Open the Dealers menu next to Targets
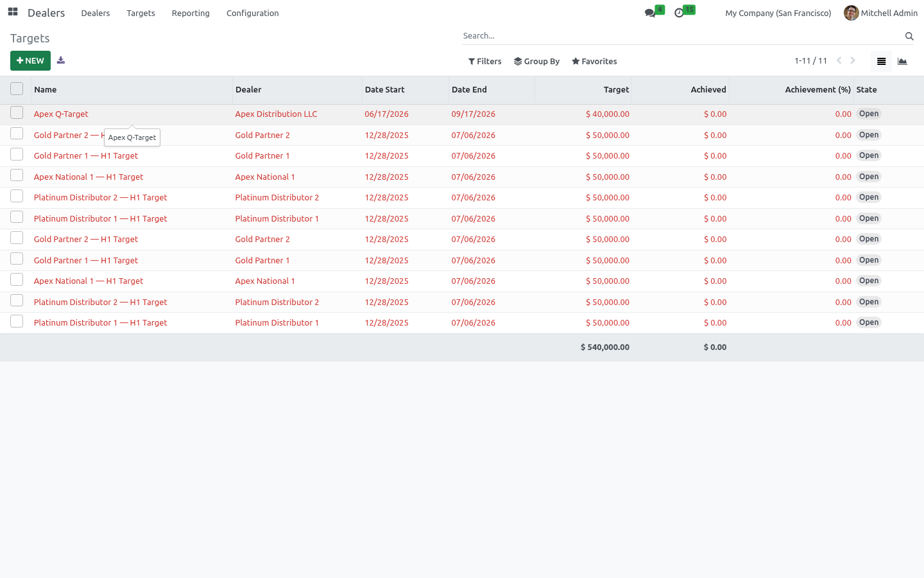The width and height of the screenshot is (924, 578). pos(96,13)
